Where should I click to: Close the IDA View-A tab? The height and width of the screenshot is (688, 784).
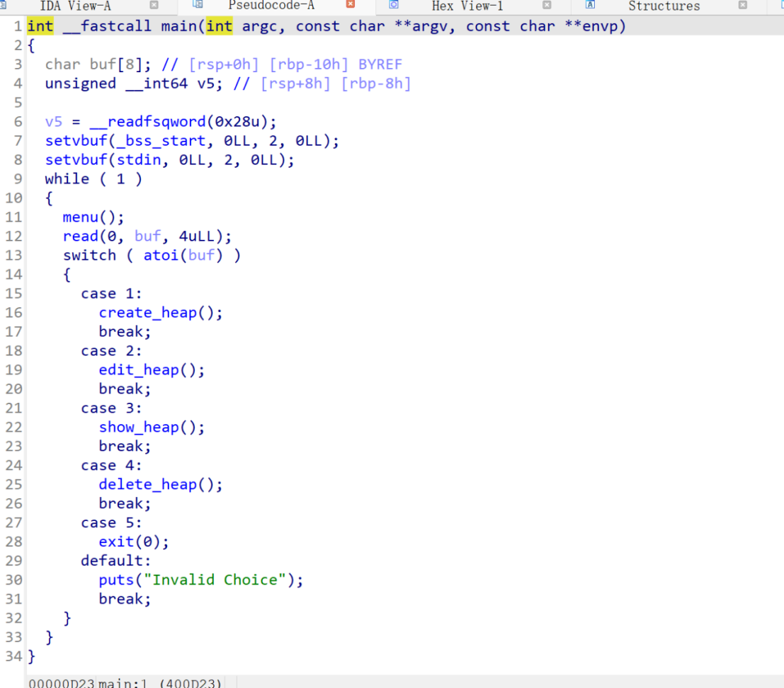click(x=154, y=6)
